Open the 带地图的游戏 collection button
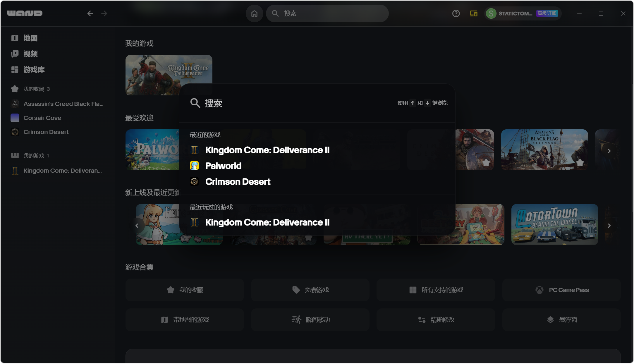The width and height of the screenshot is (634, 364). tap(185, 320)
